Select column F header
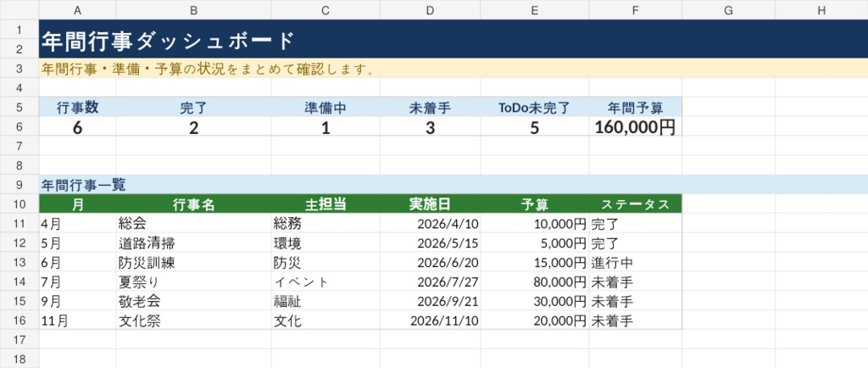 tap(636, 9)
